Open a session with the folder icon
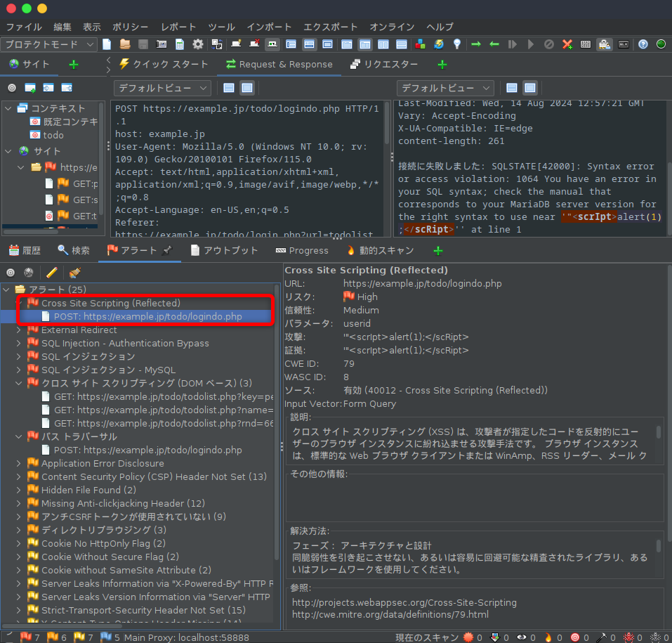 coord(125,44)
